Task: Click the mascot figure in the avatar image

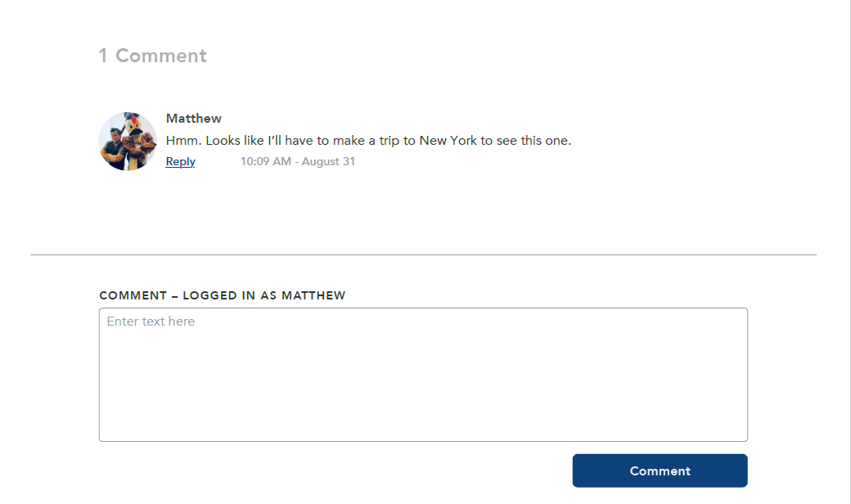Action: pos(137,142)
